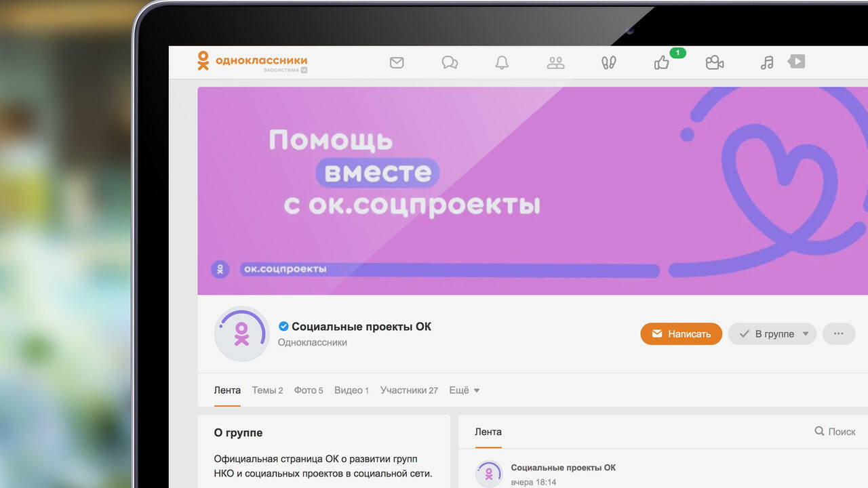This screenshot has width=868, height=488.
Task: Open discussions chat bubbles icon
Action: coord(450,62)
